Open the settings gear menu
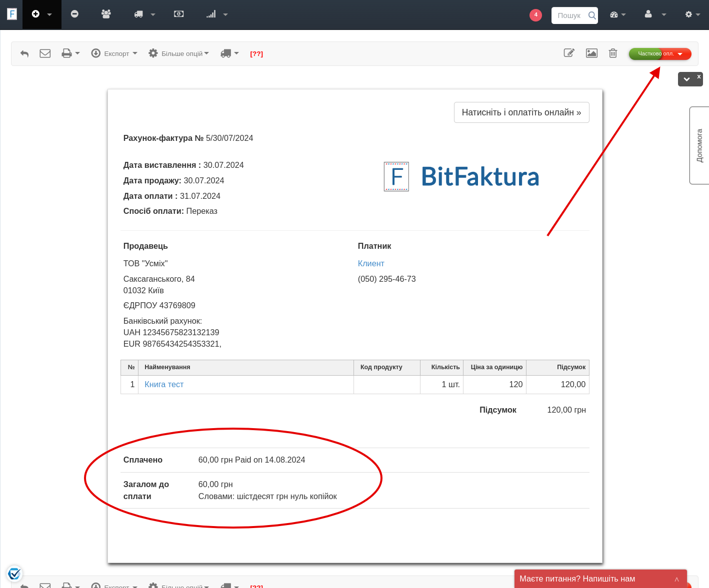Image resolution: width=709 pixels, height=588 pixels. pos(692,14)
